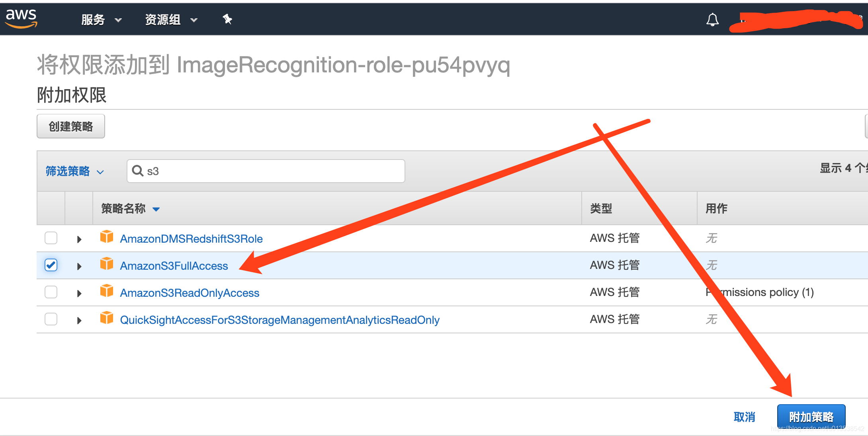The width and height of the screenshot is (868, 436).
Task: Click the AWS logo home icon
Action: pyautogui.click(x=21, y=19)
